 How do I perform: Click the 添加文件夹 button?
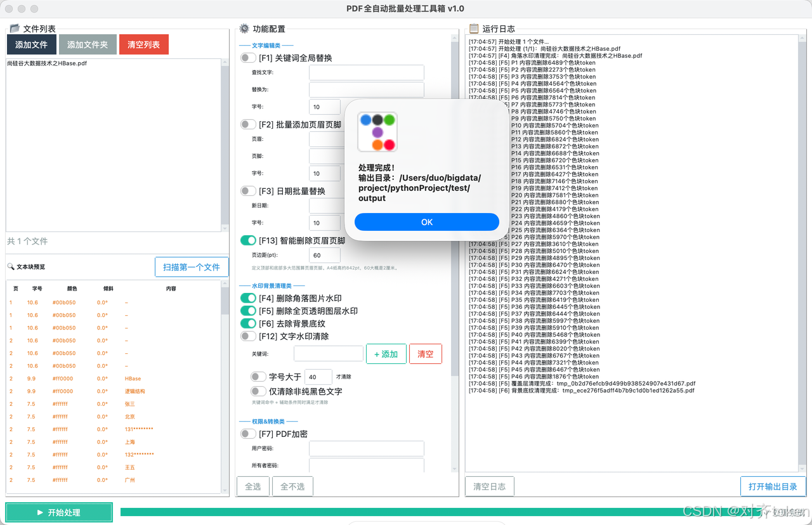pos(88,44)
